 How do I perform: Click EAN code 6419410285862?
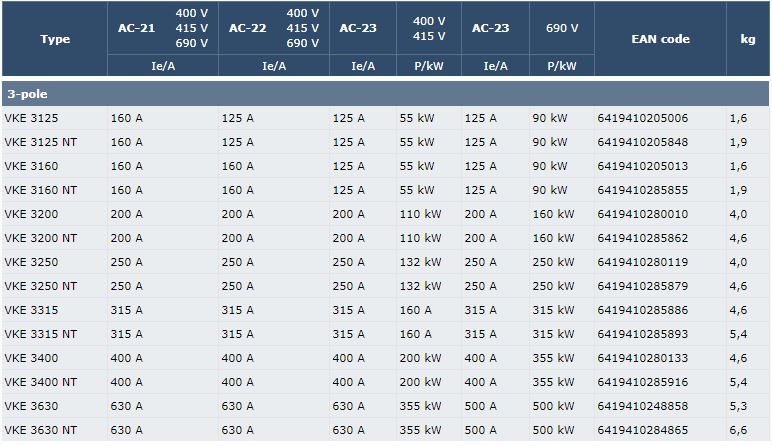643,238
